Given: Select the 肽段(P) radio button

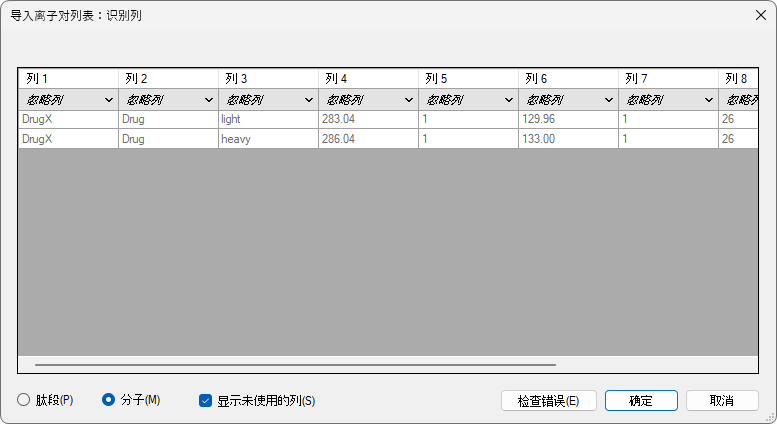Looking at the screenshot, I should (24, 400).
